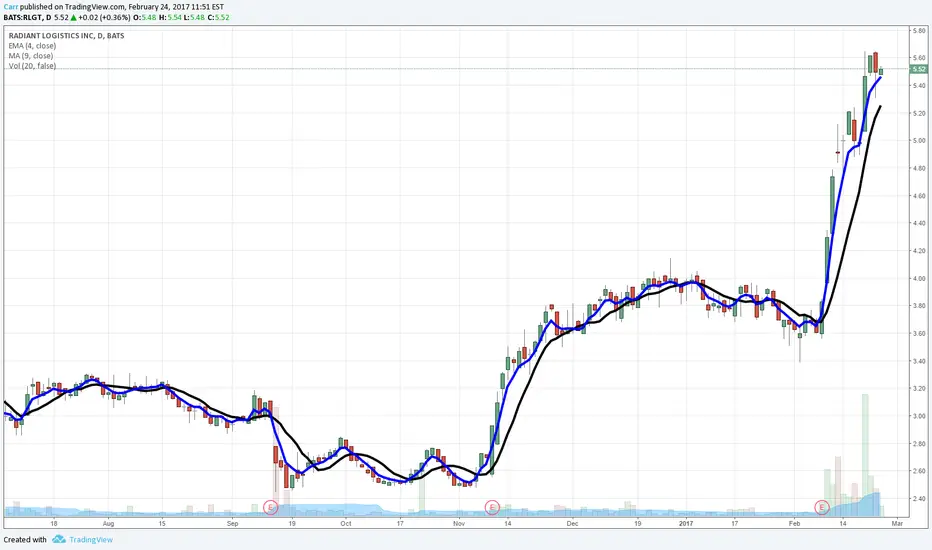
Task: Click the 4.00 price axis label
Action: (x=919, y=279)
